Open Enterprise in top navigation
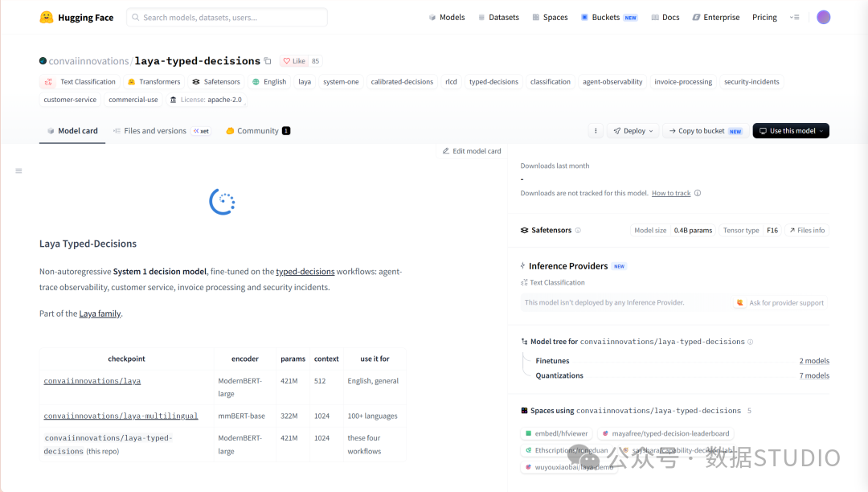This screenshot has width=868, height=492. (x=716, y=17)
